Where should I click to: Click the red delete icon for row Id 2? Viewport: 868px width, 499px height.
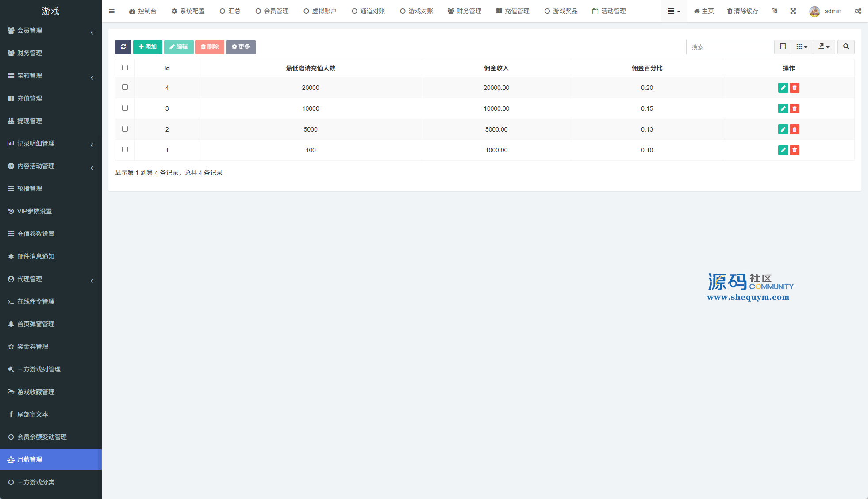pos(795,129)
